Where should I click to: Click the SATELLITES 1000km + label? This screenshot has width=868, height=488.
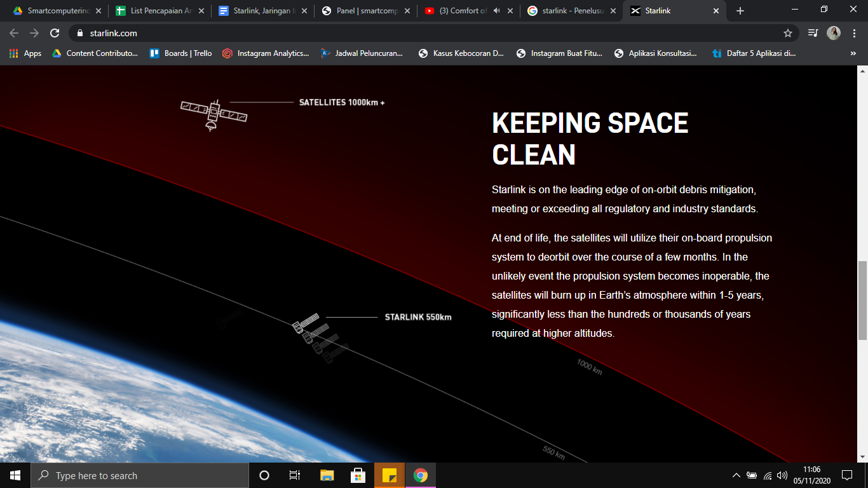coord(342,102)
